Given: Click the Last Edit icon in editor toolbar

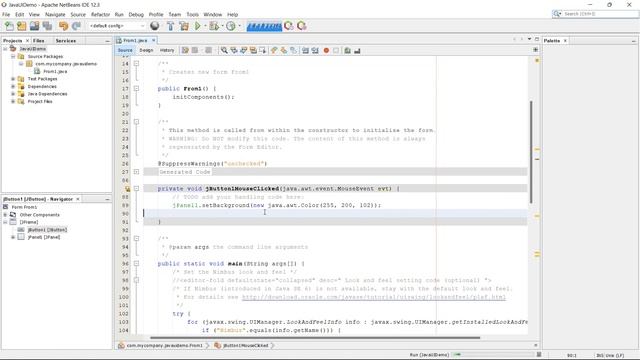Looking at the screenshot, I should [x=185, y=50].
